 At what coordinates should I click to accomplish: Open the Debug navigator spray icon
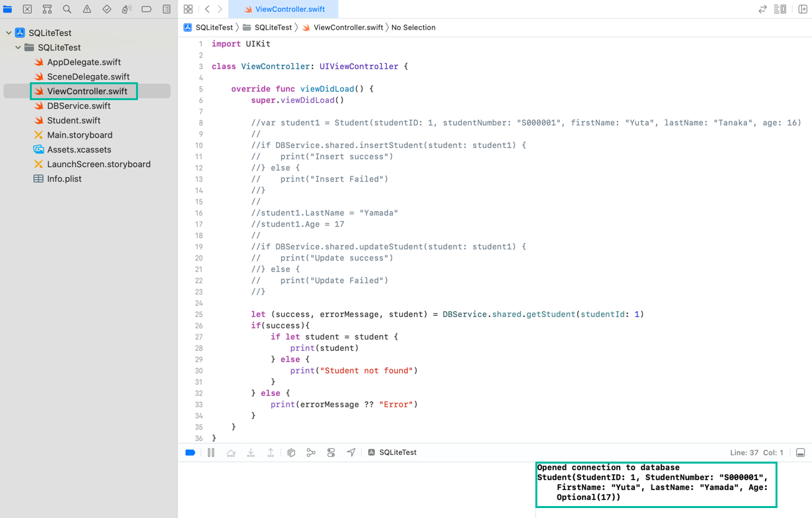point(127,9)
